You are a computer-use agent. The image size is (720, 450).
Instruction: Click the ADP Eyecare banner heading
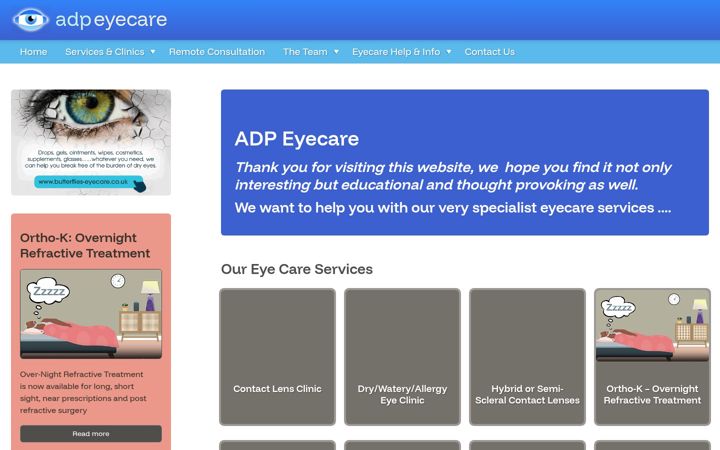tap(297, 139)
